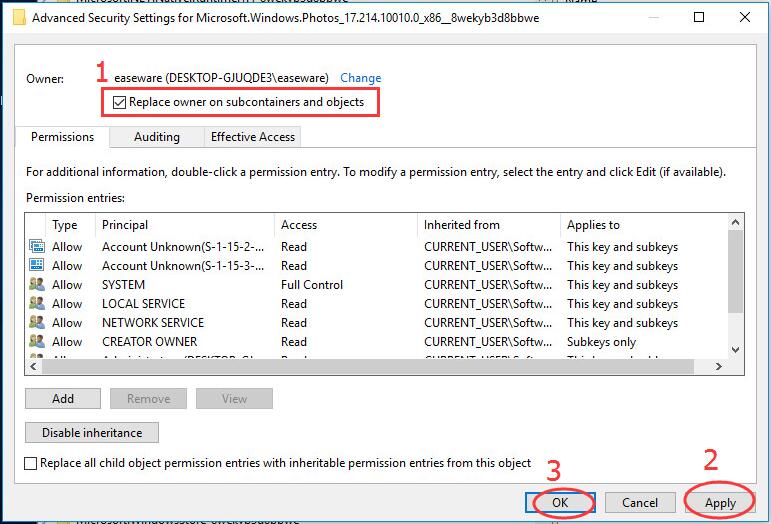Image resolution: width=771 pixels, height=524 pixels.
Task: Click the users icon for CREATOR OWNER entry
Action: [x=37, y=341]
